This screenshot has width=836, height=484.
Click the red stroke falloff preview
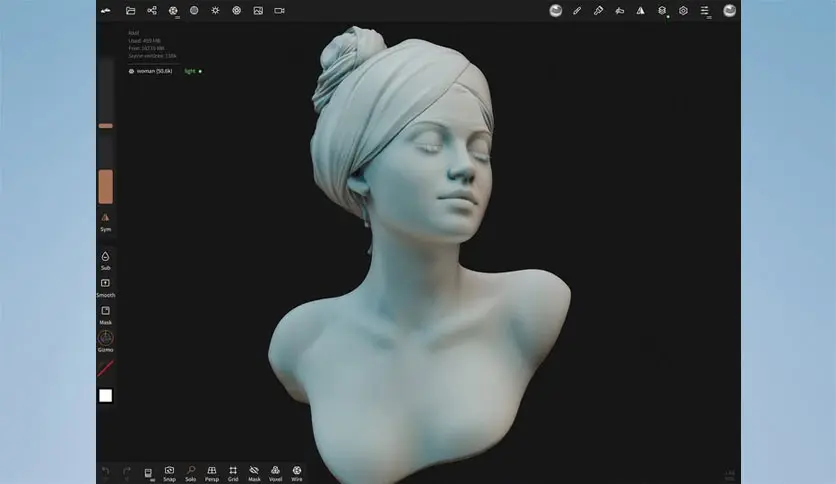pos(106,368)
